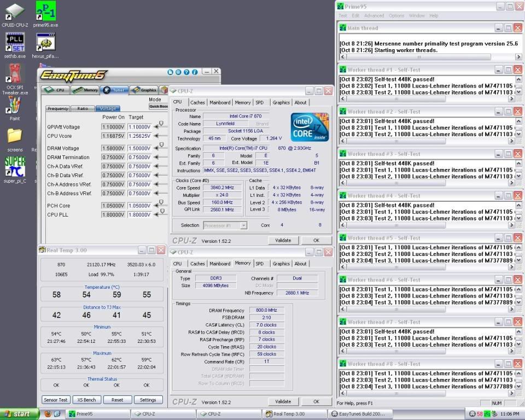Click the CPU Vcore voltage slider arrow
Viewport: 525px width, 420px height.
pos(156,136)
